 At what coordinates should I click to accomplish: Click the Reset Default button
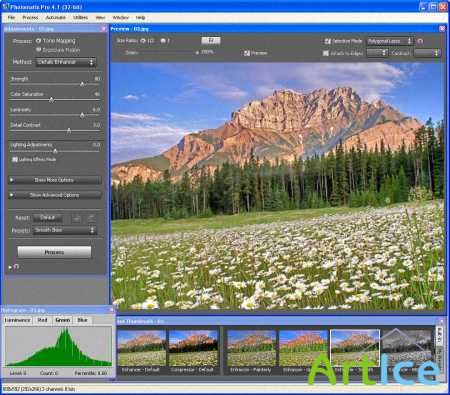point(48,218)
